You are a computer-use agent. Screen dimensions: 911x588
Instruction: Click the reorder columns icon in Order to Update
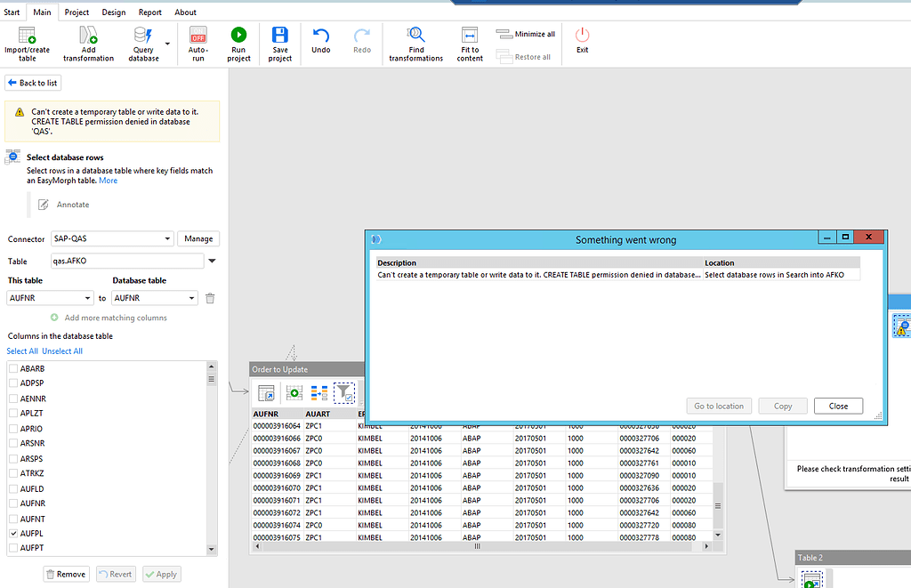[x=319, y=393]
